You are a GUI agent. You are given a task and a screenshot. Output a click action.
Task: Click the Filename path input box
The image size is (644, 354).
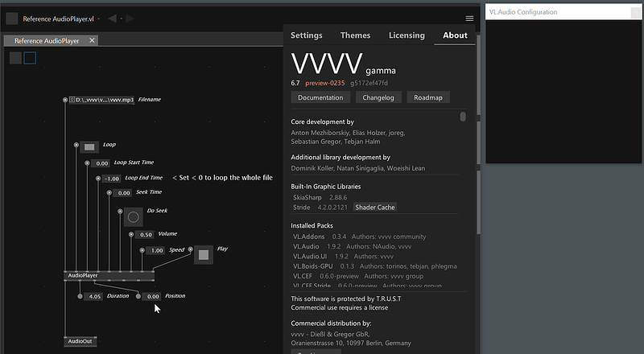(x=101, y=100)
